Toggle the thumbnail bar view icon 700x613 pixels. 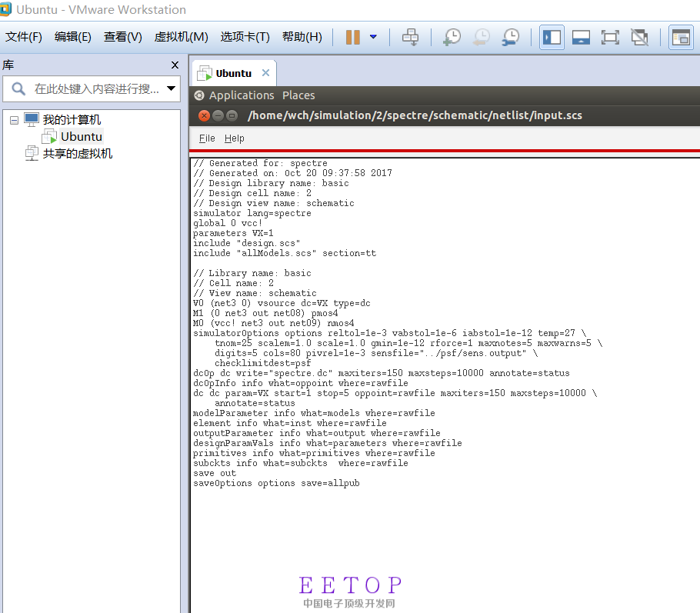coord(581,37)
